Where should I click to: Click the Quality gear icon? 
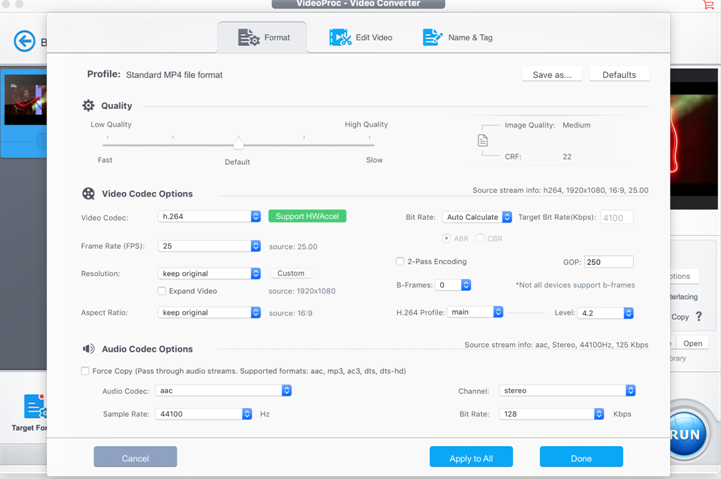(88, 105)
